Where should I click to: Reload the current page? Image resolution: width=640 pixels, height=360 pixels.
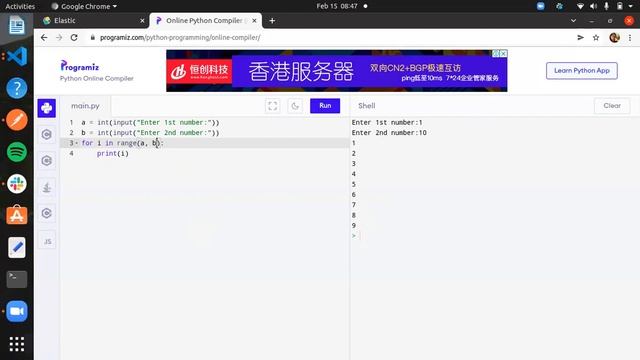pyautogui.click(x=74, y=38)
